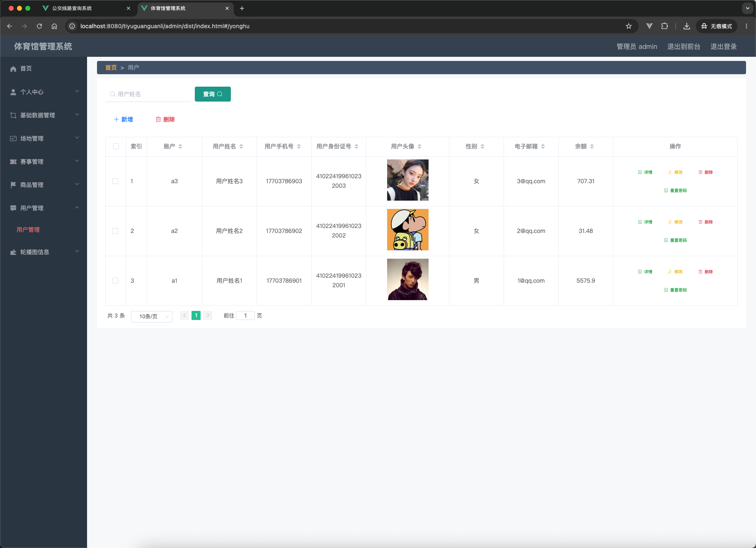Sort by 用户姓名 column arrows

(241, 146)
